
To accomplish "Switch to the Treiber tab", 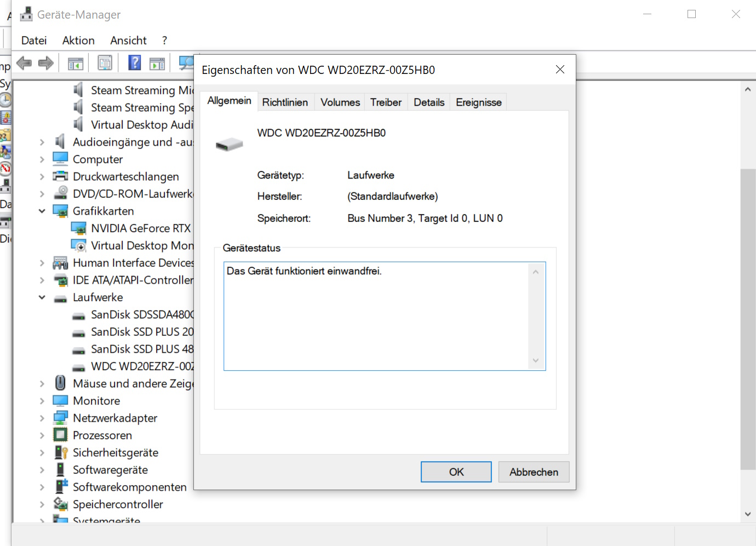I will tap(386, 102).
